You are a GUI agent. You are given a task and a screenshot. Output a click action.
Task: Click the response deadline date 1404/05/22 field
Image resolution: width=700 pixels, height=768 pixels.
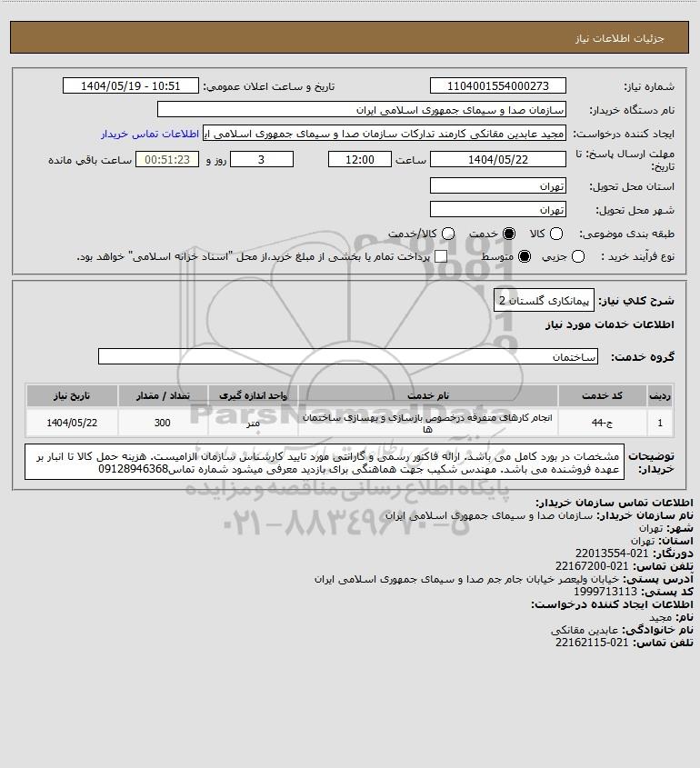(x=497, y=159)
